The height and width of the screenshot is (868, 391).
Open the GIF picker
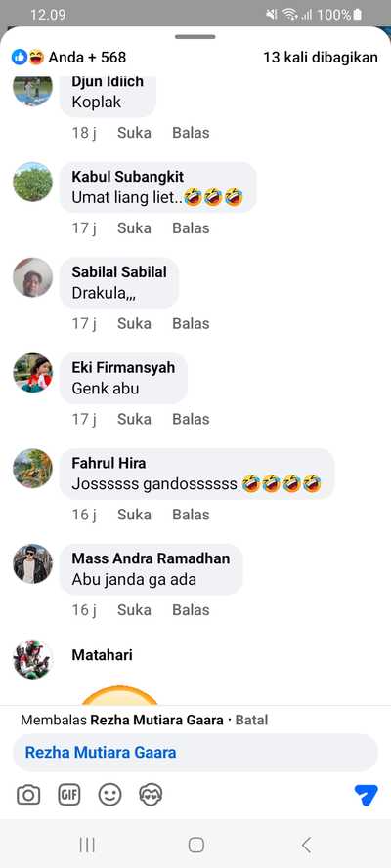(x=69, y=796)
